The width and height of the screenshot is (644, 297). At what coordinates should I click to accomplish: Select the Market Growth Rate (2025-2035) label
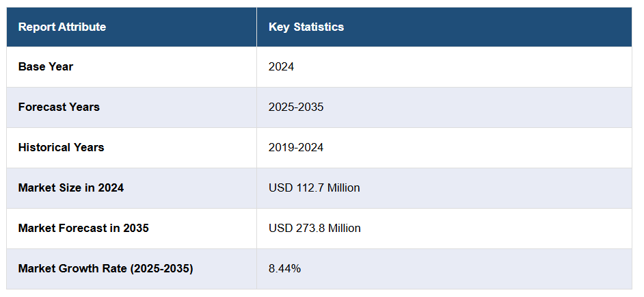pos(105,269)
